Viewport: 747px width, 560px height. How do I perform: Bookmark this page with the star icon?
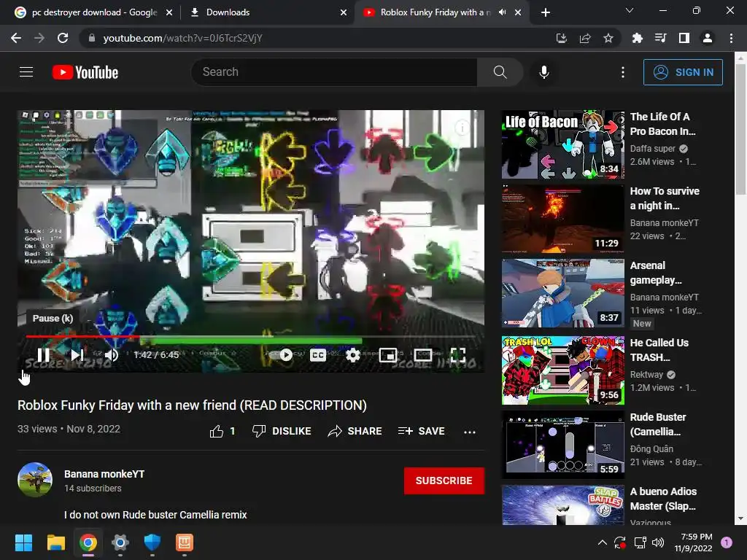click(608, 38)
